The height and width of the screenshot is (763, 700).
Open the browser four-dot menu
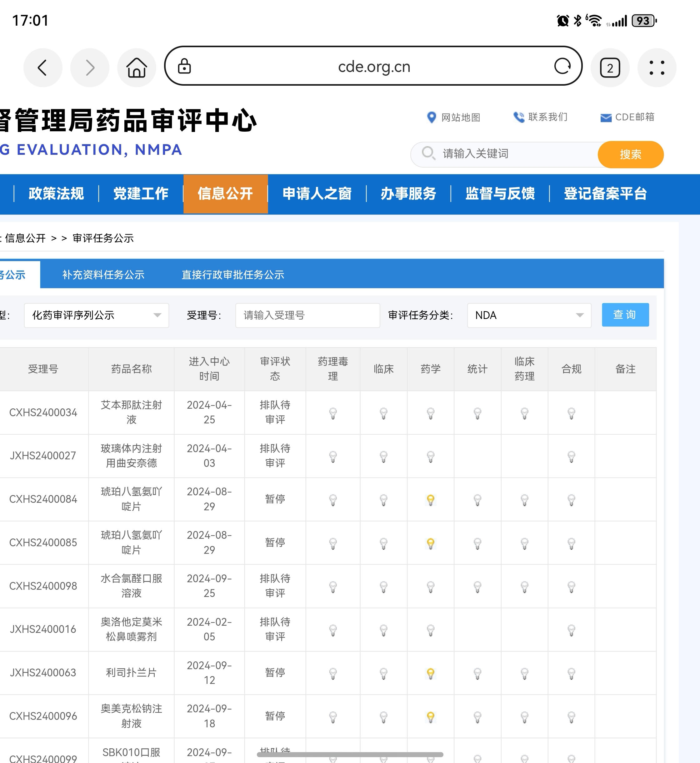pyautogui.click(x=657, y=68)
